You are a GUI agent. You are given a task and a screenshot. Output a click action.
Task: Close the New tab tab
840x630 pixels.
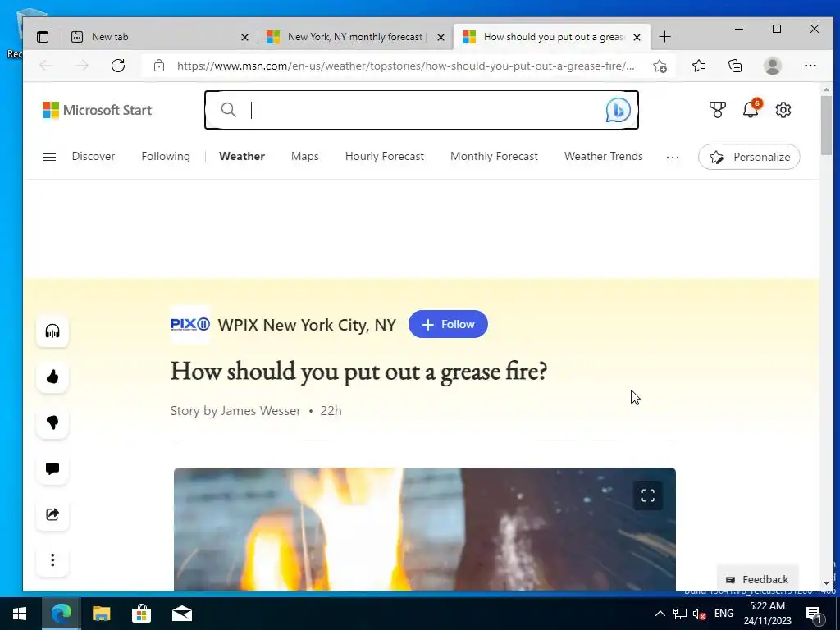tap(244, 37)
